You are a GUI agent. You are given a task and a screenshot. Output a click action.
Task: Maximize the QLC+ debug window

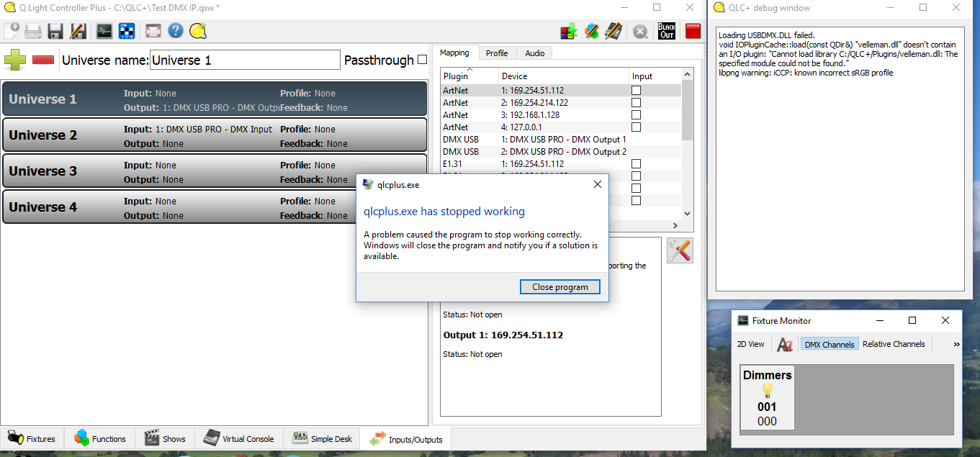923,7
